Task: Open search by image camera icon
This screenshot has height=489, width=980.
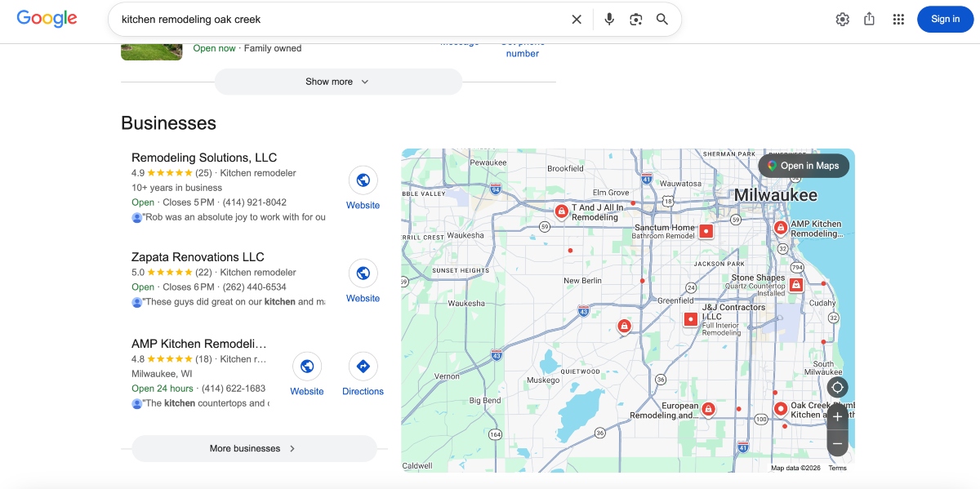Action: (x=636, y=20)
